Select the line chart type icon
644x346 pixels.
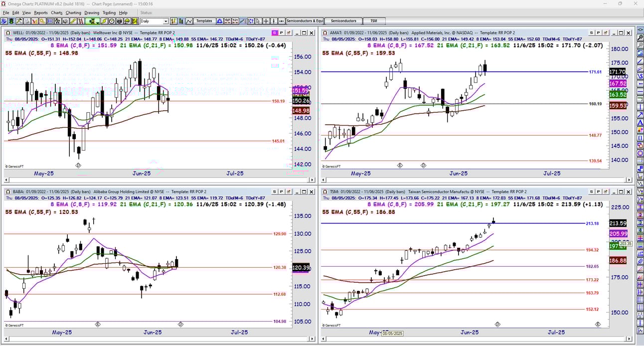coord(189,21)
